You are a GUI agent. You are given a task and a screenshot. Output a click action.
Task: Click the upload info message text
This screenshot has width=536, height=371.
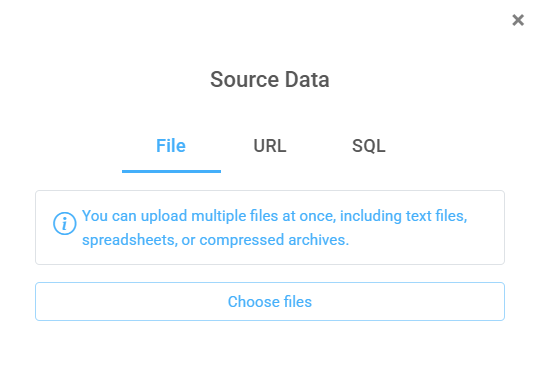(x=274, y=228)
